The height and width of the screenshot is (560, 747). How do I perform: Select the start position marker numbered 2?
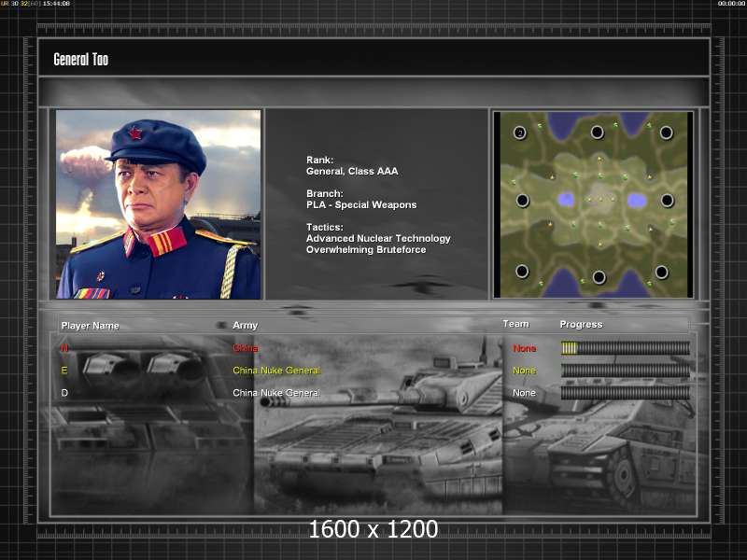click(520, 133)
